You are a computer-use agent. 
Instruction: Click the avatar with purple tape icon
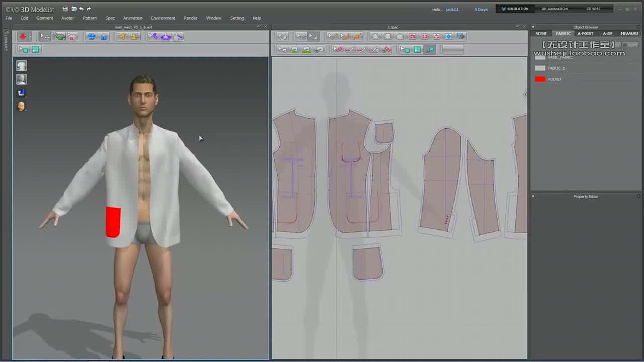point(178,36)
